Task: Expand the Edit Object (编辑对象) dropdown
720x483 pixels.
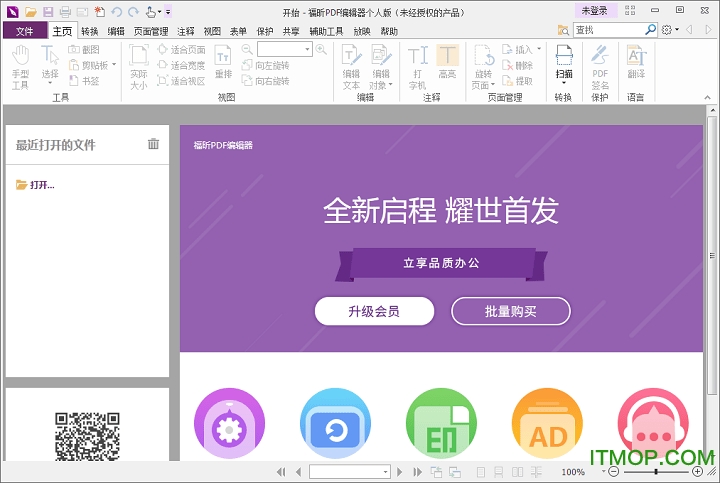Action: 390,85
